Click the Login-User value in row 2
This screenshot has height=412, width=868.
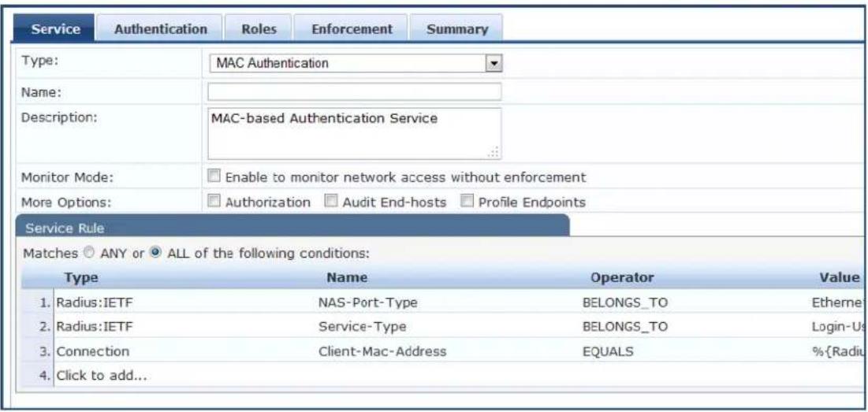coord(837,327)
